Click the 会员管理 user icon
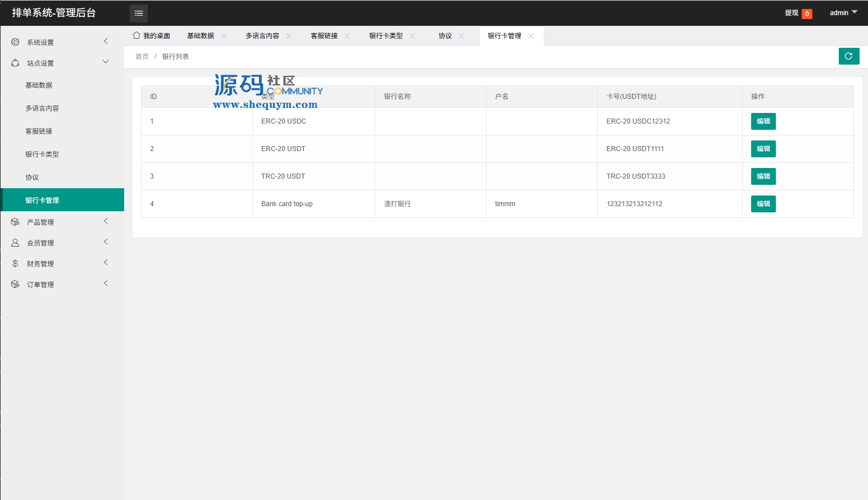Viewport: 868px width, 500px height. point(15,243)
